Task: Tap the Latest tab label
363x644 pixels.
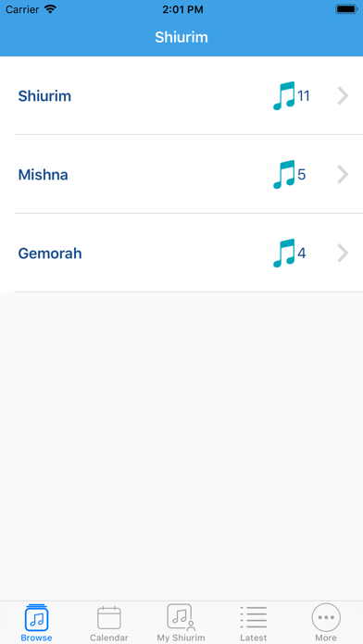Action: coord(254,638)
